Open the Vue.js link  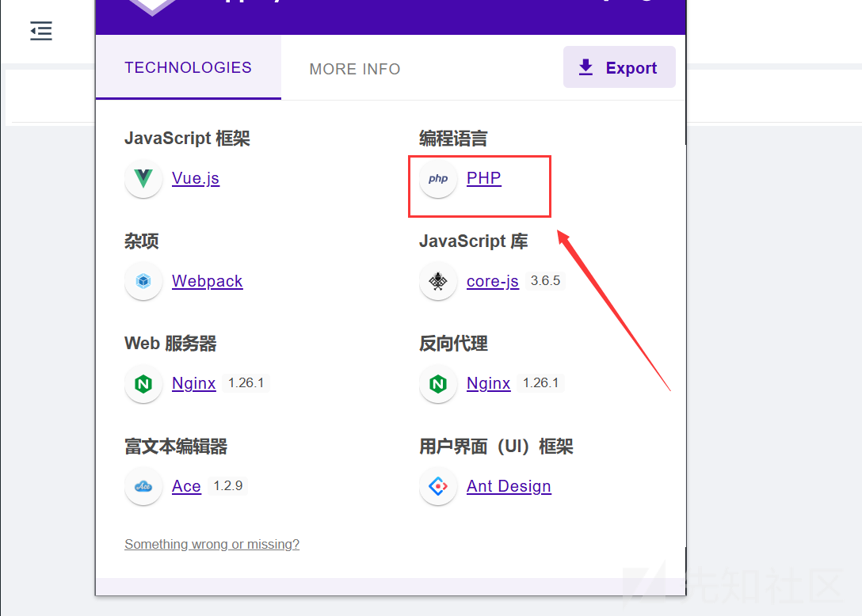click(x=196, y=178)
